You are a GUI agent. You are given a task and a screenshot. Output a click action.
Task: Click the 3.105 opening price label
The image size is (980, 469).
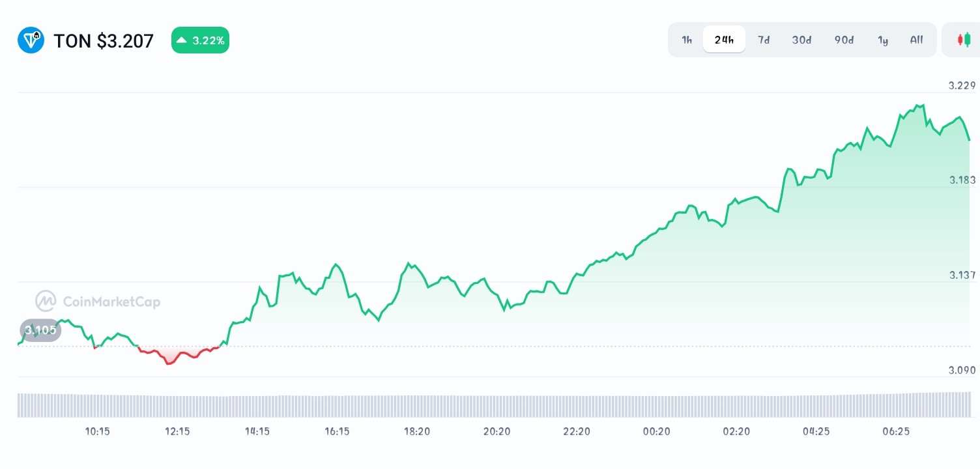[40, 330]
